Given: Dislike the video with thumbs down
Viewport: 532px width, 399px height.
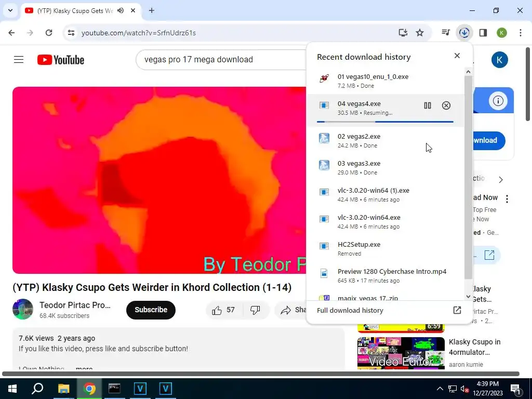Looking at the screenshot, I should (x=255, y=310).
